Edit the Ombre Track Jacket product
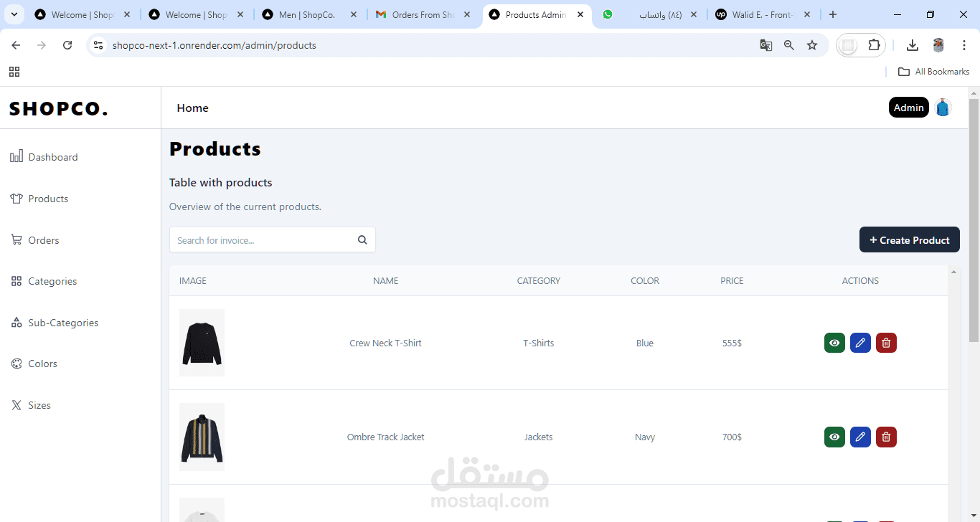 coord(860,437)
